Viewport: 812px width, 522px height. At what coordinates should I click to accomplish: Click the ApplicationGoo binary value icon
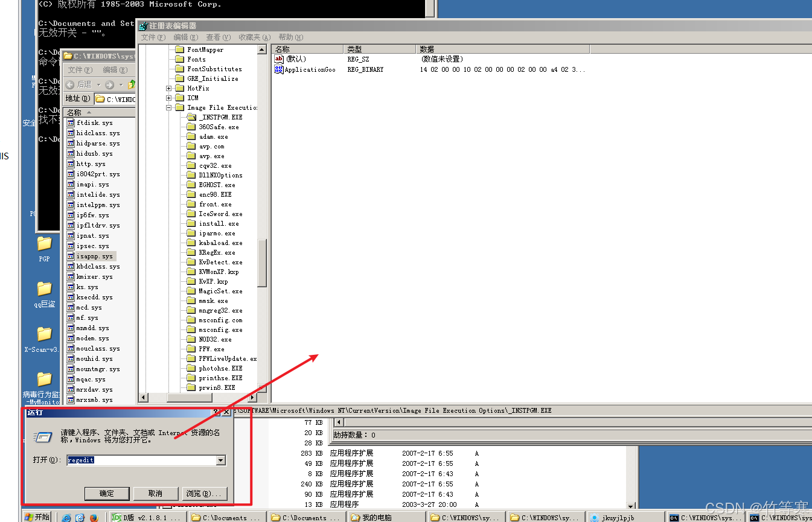(x=279, y=69)
